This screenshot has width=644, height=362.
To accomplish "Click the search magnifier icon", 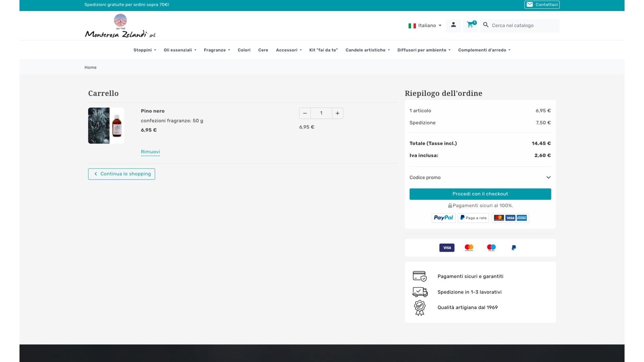I will (486, 25).
